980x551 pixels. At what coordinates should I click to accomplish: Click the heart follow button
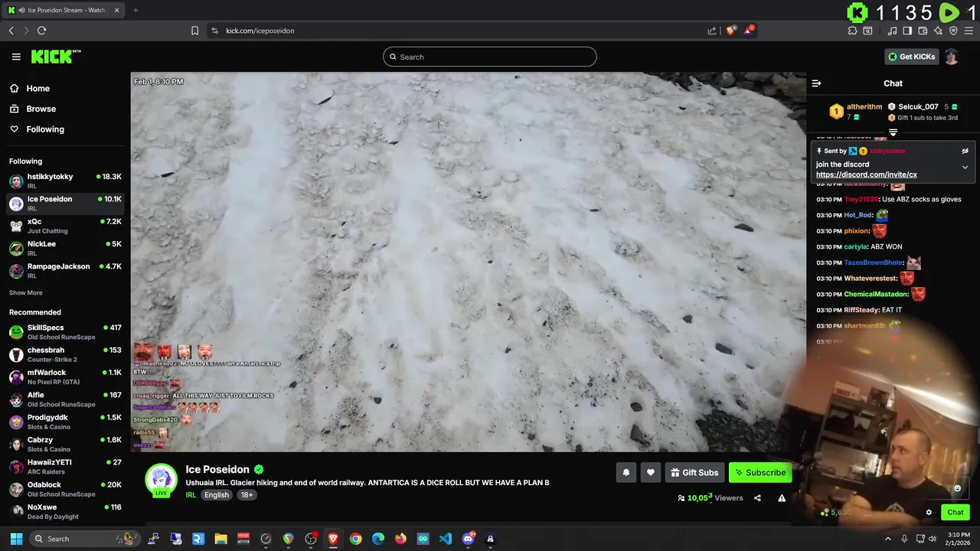tap(651, 473)
